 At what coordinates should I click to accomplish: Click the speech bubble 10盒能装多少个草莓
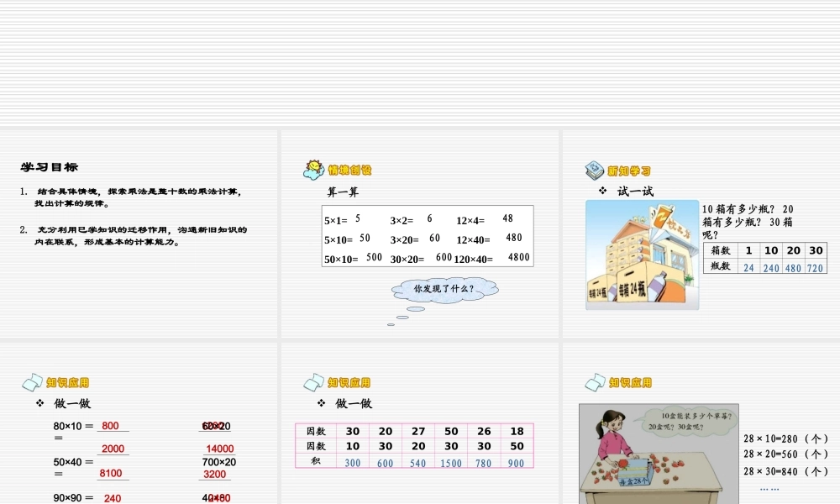point(690,421)
